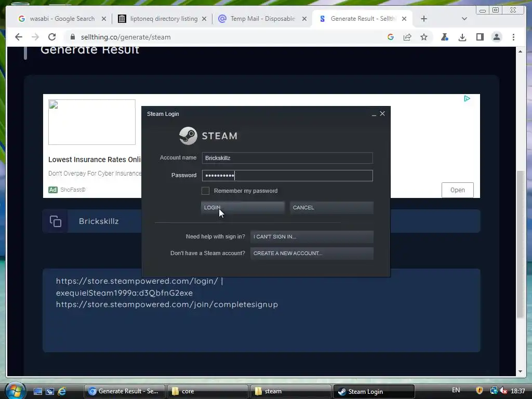Click the AdChoices icon on the ad
532x399 pixels.
(x=467, y=98)
